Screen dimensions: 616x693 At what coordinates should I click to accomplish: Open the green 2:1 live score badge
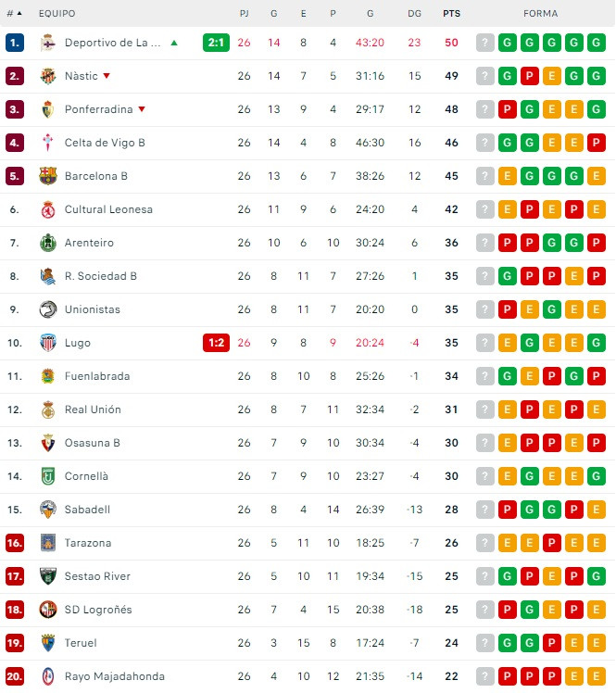(x=216, y=43)
